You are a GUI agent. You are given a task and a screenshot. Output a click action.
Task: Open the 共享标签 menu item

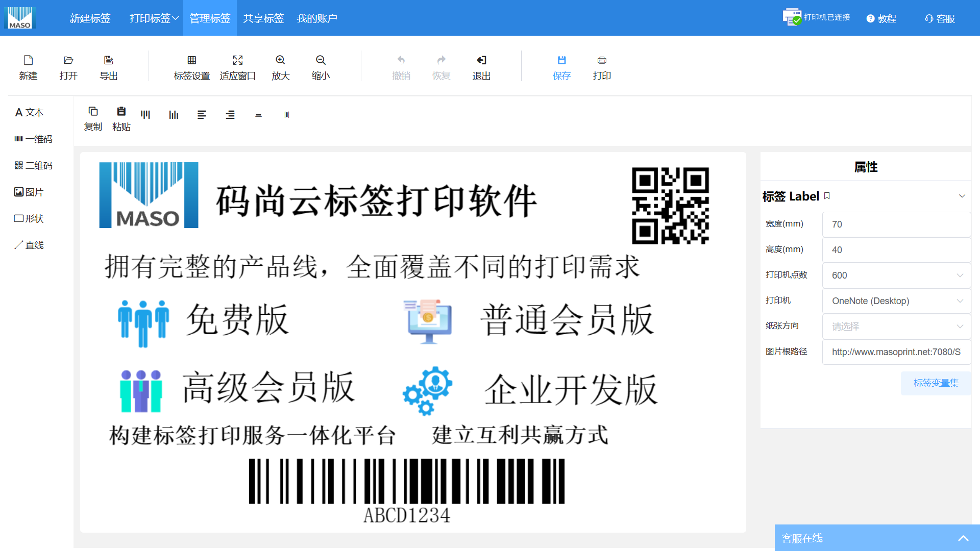click(263, 18)
